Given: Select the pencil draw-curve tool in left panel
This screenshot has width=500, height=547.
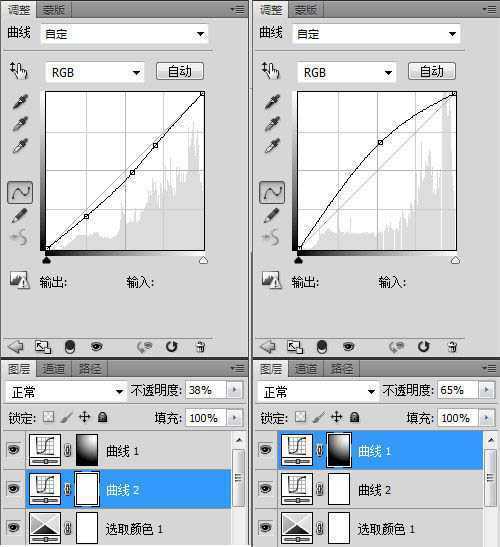Looking at the screenshot, I should coord(20,215).
